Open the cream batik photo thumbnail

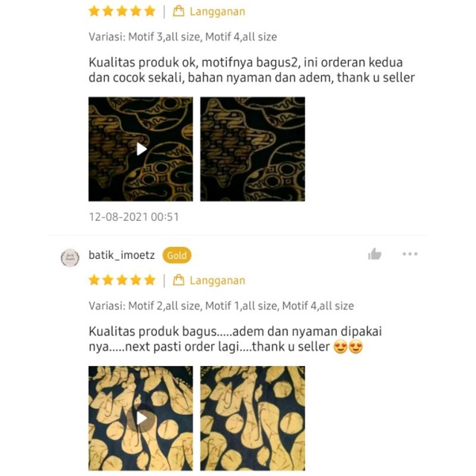click(x=253, y=418)
